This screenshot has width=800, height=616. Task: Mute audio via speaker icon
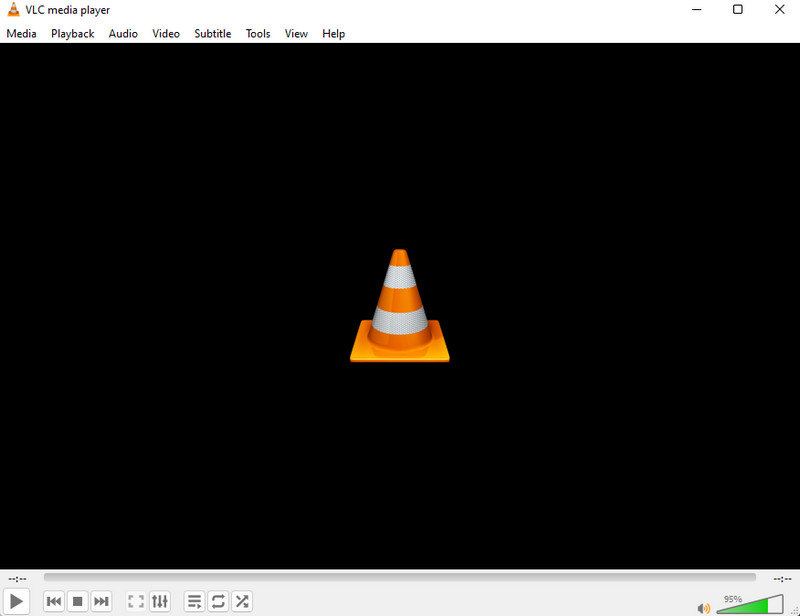pos(703,607)
